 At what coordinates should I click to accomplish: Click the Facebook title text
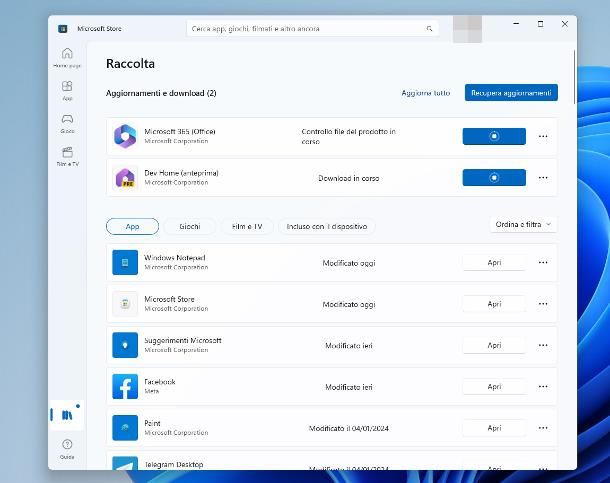(x=160, y=382)
